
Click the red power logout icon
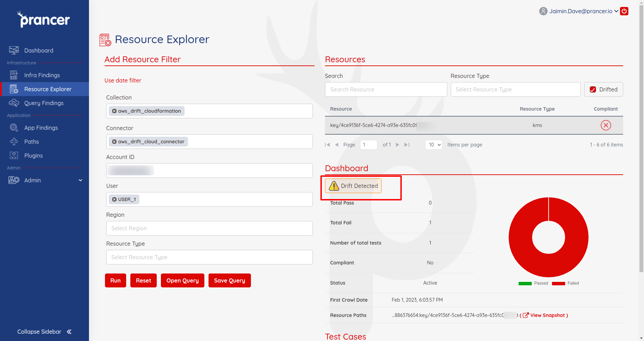[x=624, y=11]
